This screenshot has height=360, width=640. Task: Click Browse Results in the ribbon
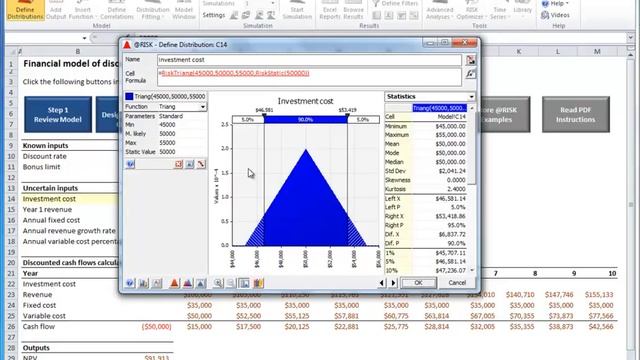[x=353, y=10]
